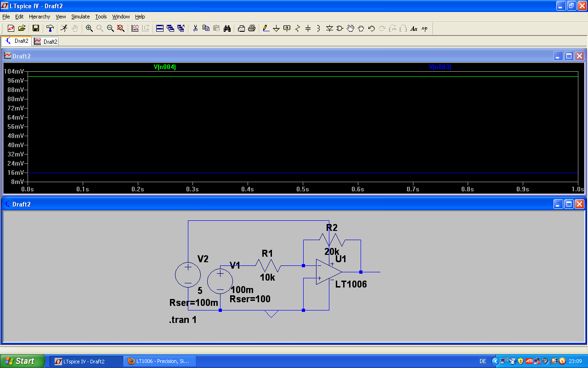This screenshot has width=588, height=368.
Task: Open Print Setup icon
Action: 241,29
